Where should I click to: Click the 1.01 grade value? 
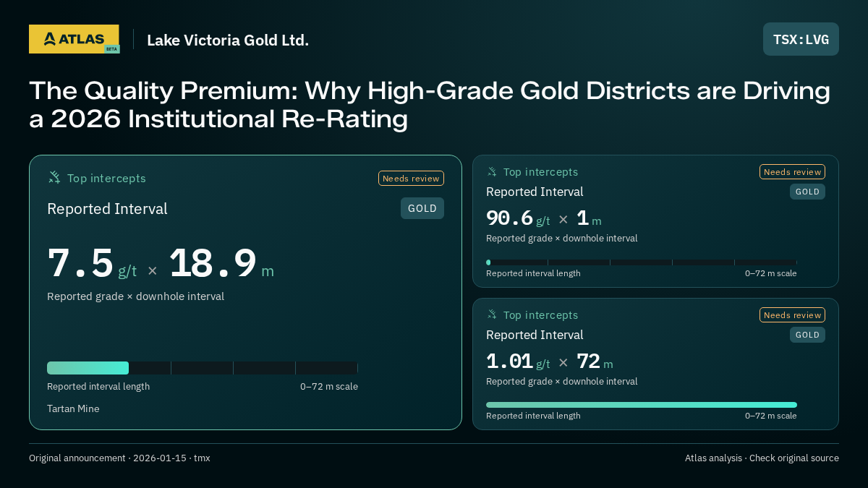pyautogui.click(x=509, y=361)
